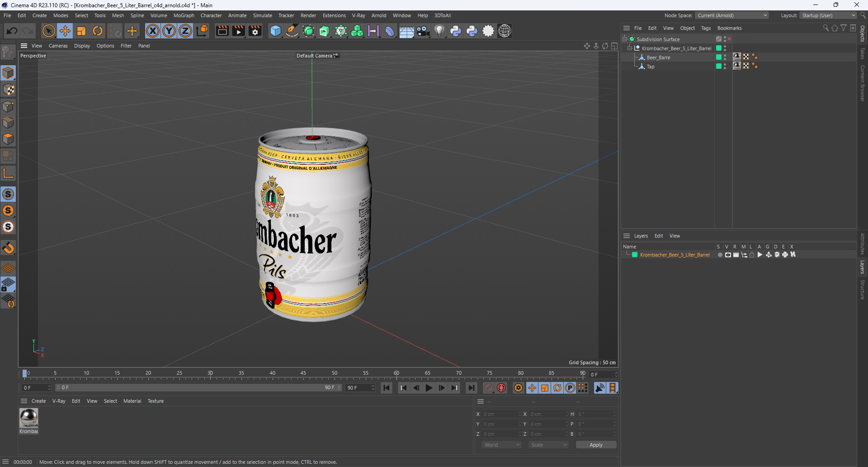868x467 pixels.
Task: Play the animation forward
Action: tap(429, 388)
